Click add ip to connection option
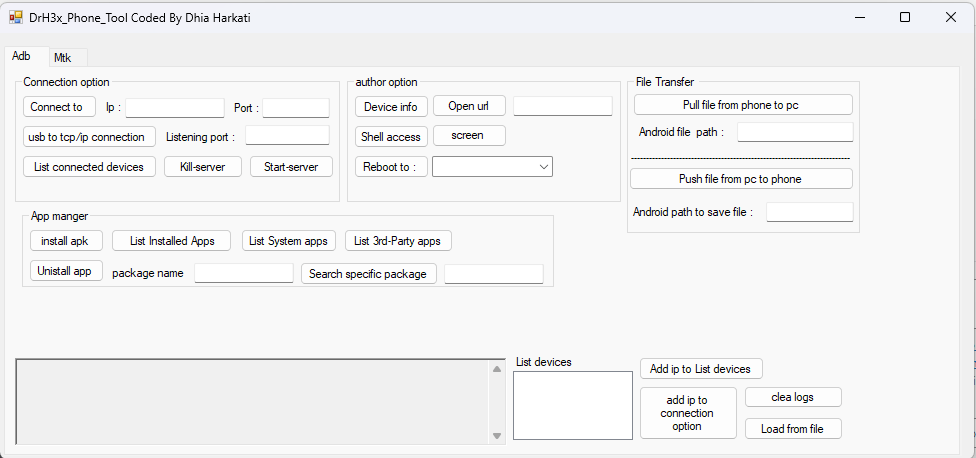The width and height of the screenshot is (976, 458). (688, 413)
